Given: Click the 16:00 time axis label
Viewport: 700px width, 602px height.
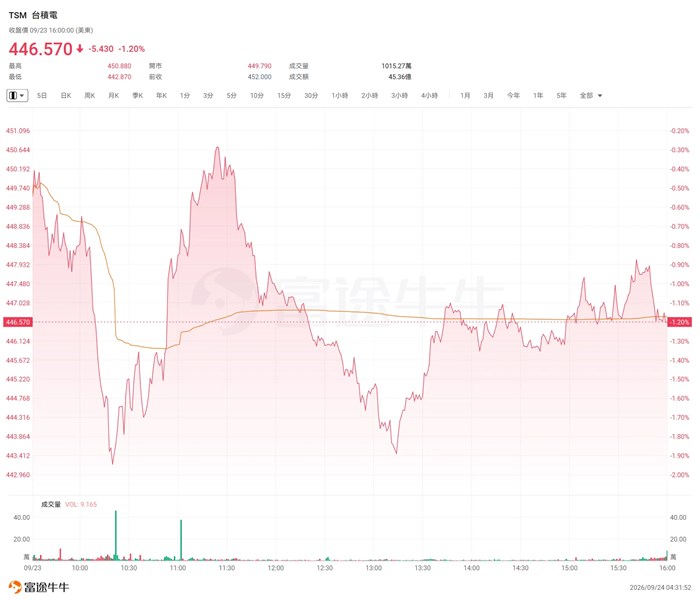Looking at the screenshot, I should 667,568.
